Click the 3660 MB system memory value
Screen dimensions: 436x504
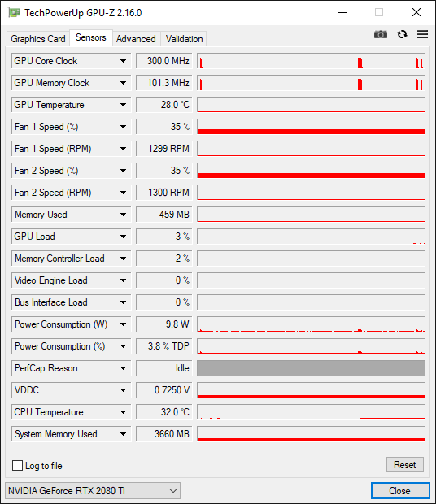point(164,434)
